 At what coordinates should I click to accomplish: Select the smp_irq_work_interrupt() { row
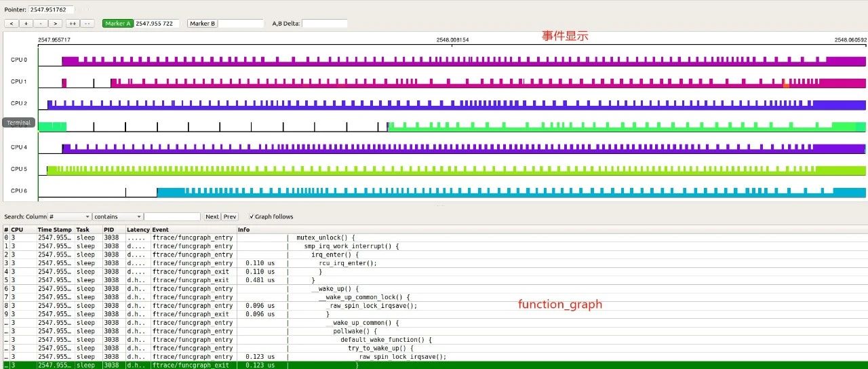434,246
